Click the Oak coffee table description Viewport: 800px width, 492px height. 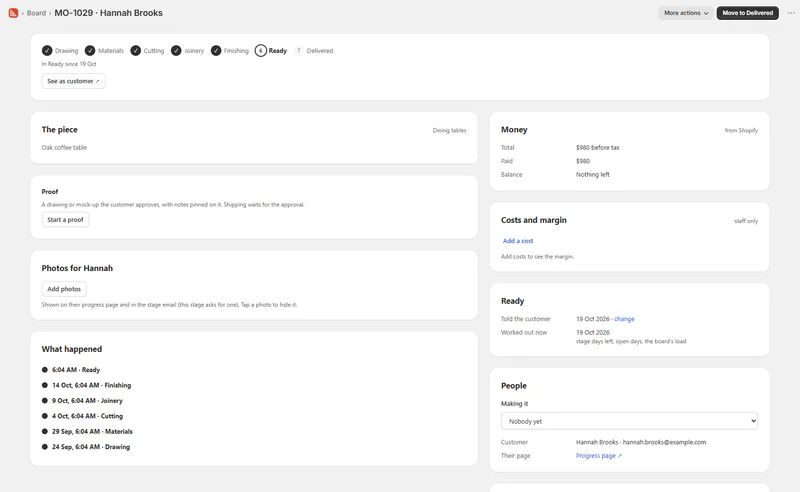(64, 147)
